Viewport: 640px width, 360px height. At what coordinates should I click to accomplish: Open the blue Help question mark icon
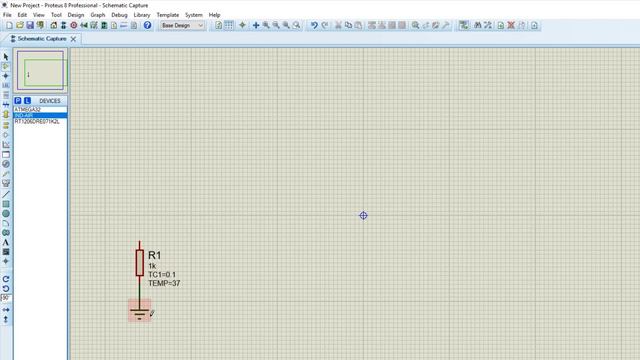point(147,25)
